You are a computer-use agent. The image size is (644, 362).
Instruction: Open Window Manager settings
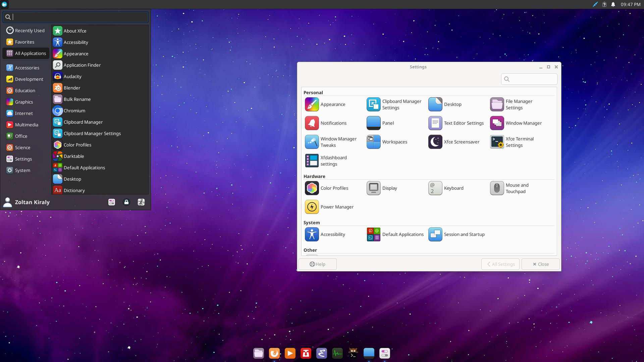516,123
